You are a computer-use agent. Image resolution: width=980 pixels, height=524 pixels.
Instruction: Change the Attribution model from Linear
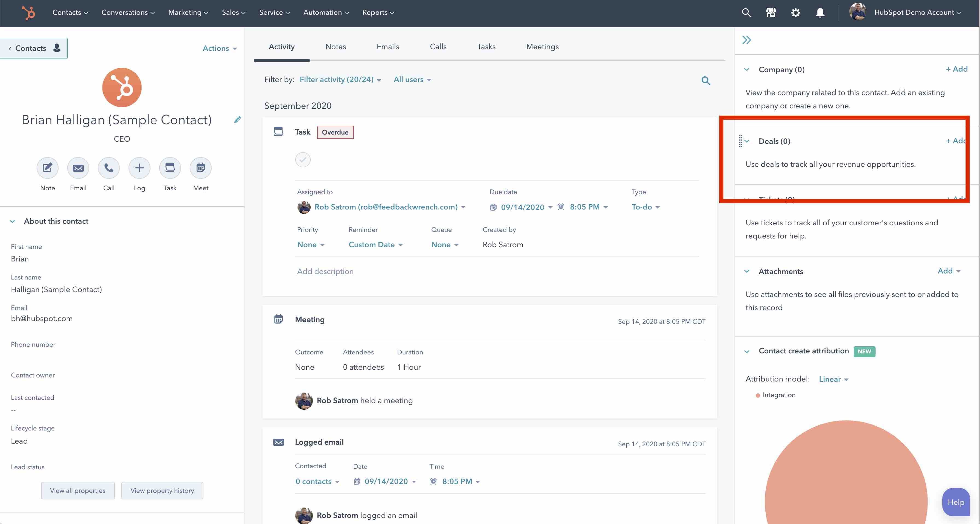click(x=833, y=379)
